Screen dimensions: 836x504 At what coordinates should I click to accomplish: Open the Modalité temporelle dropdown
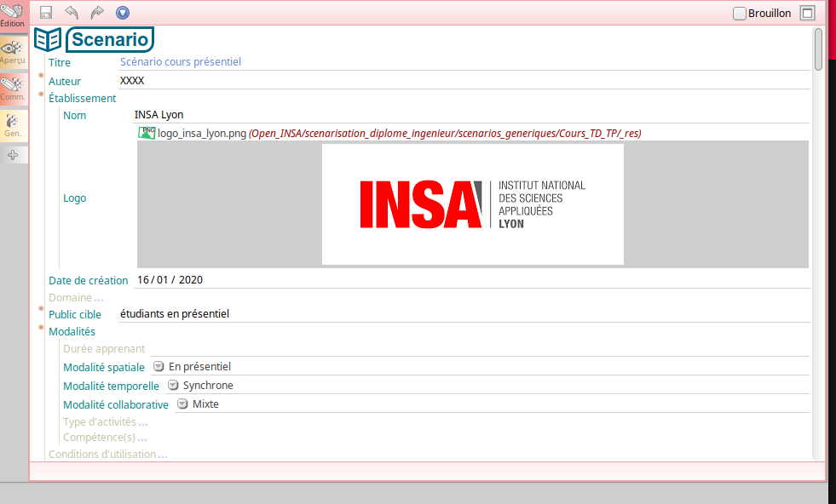click(173, 385)
